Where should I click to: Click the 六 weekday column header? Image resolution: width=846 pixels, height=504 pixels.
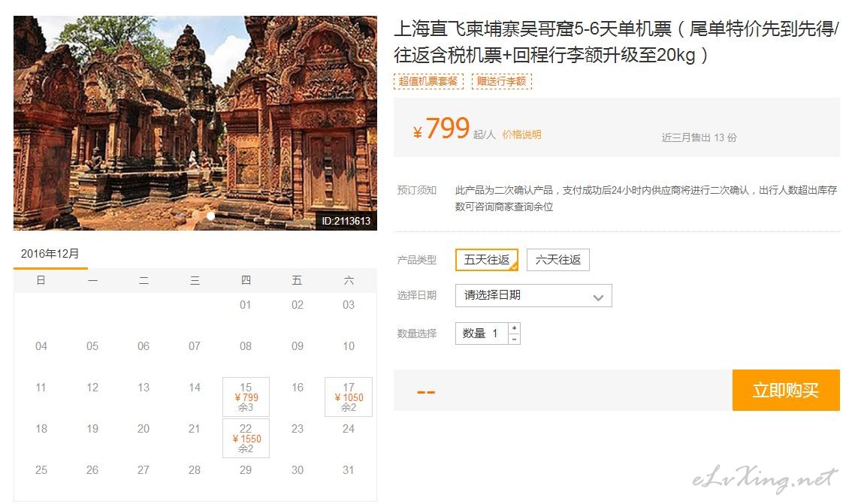349,280
